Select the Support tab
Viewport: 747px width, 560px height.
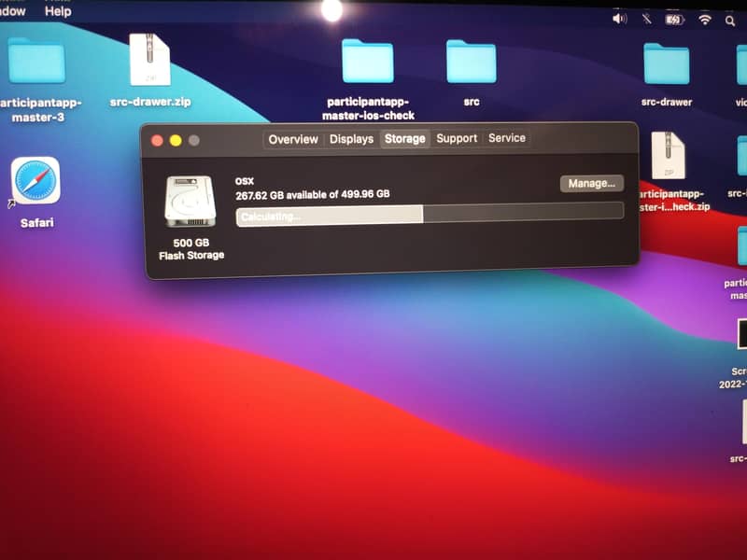457,138
